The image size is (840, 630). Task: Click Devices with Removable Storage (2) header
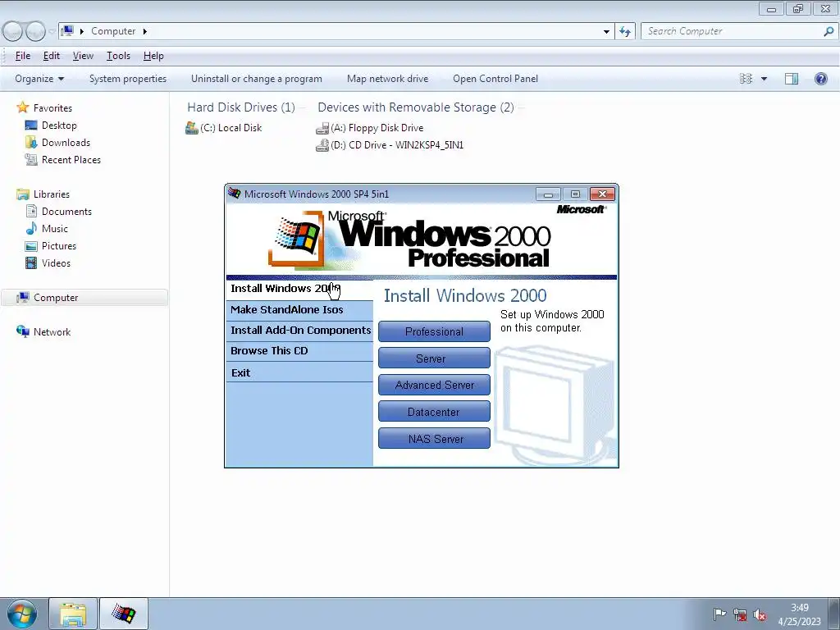pos(416,107)
